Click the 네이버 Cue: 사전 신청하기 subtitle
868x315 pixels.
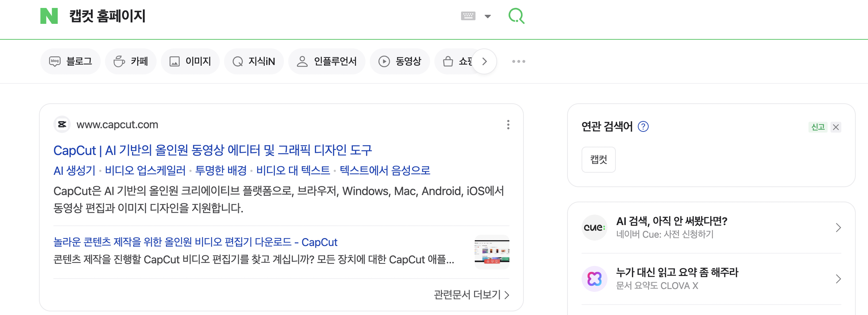tap(665, 234)
